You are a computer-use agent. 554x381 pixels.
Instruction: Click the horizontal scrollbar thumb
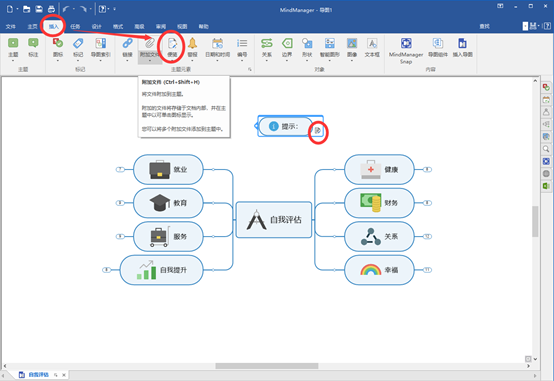[x=267, y=366]
